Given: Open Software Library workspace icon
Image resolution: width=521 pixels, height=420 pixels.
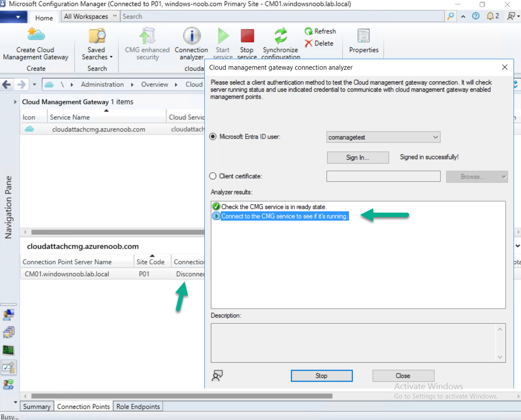Looking at the screenshot, I should click(x=9, y=332).
